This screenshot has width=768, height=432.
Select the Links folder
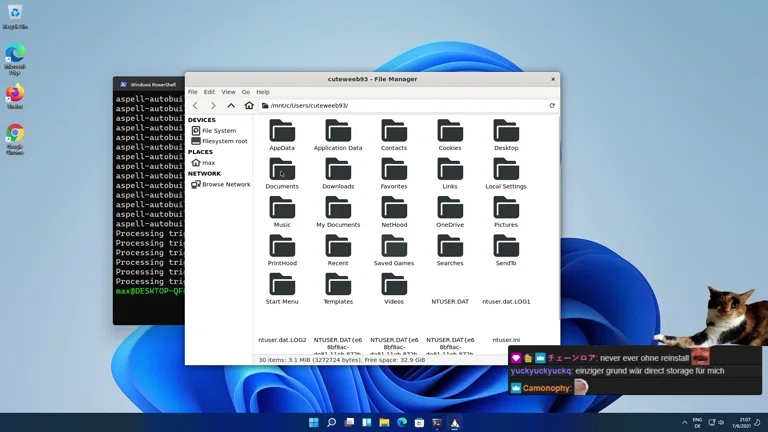pos(450,173)
